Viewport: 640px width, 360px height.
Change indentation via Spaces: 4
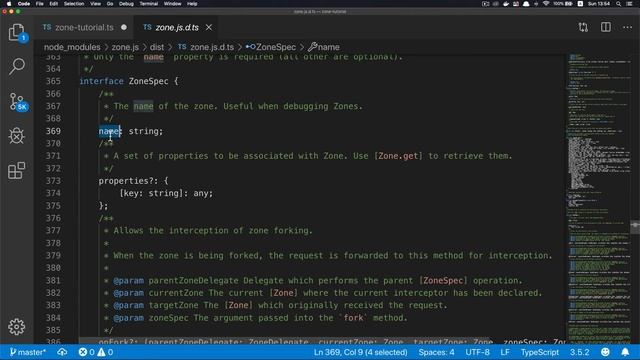(x=436, y=352)
